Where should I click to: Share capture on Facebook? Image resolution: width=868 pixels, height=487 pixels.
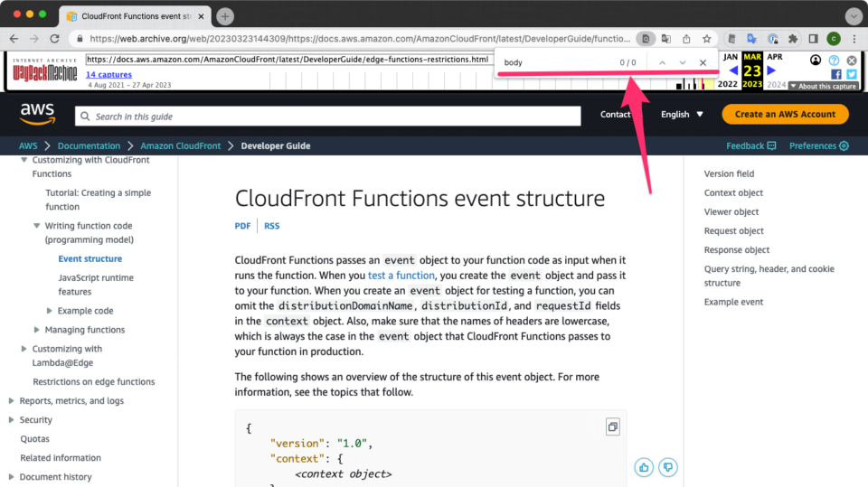tap(835, 73)
